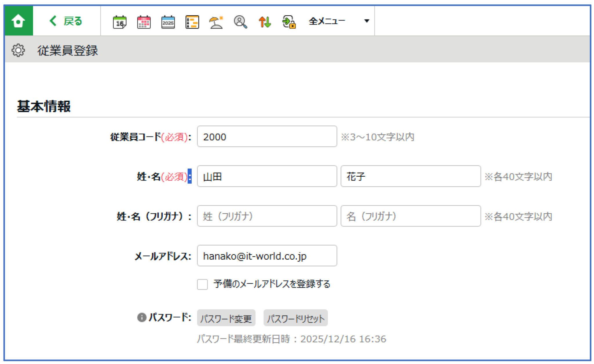Screen dimensions: 594x364
Task: Open the pink monthly calendar icon
Action: [144, 22]
